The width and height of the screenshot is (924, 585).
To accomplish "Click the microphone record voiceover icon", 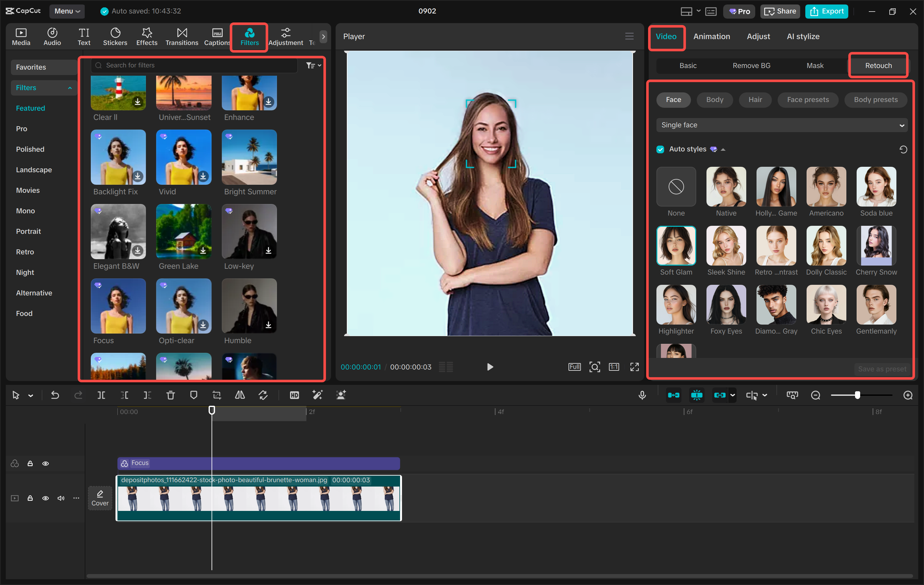I will pos(642,395).
